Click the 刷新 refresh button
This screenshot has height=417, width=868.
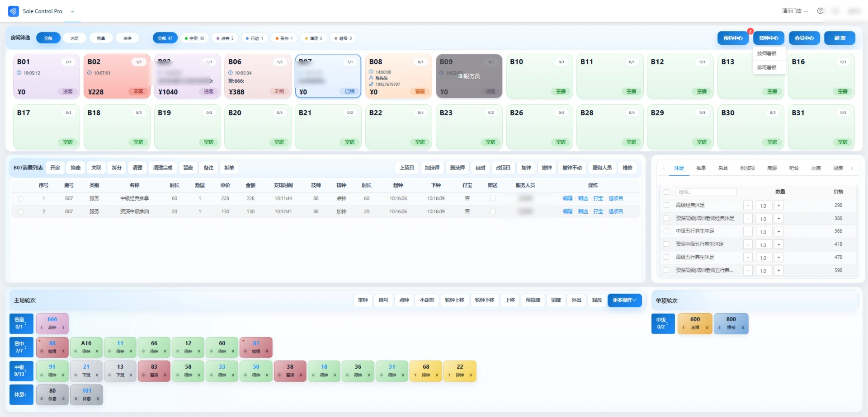[840, 38]
